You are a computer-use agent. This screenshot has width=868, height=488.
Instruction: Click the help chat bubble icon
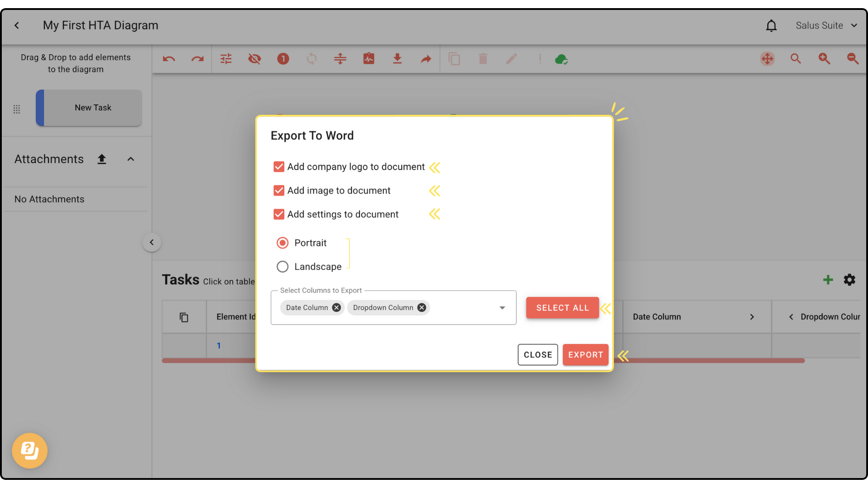point(30,450)
